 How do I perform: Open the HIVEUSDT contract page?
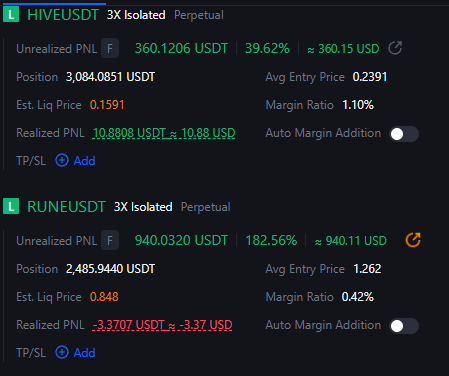click(63, 15)
